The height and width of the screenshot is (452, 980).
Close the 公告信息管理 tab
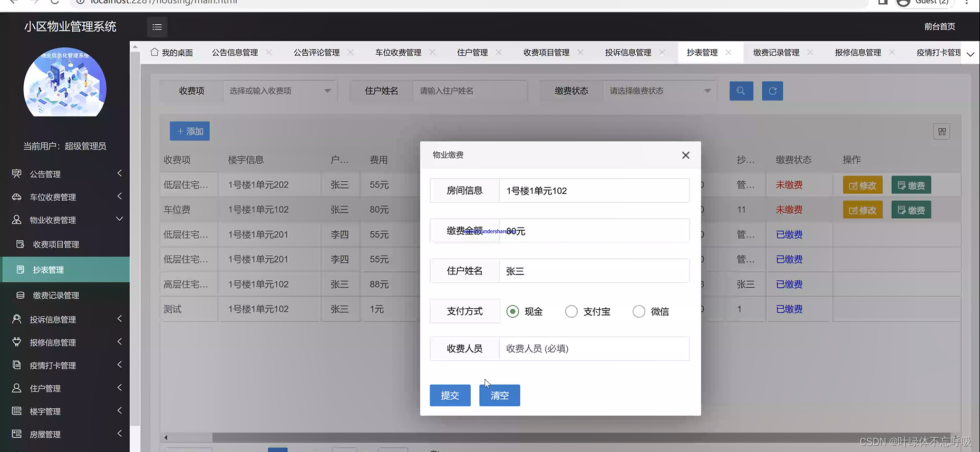click(x=269, y=52)
